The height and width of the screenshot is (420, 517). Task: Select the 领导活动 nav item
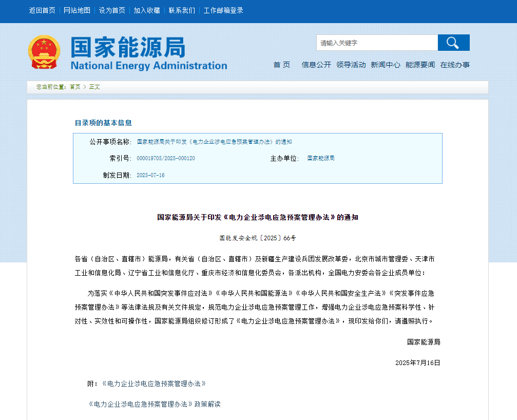(351, 64)
